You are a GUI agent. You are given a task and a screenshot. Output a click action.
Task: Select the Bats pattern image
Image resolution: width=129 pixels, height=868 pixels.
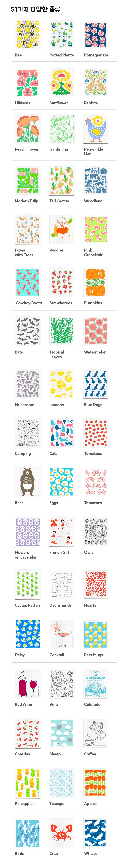(x=28, y=332)
